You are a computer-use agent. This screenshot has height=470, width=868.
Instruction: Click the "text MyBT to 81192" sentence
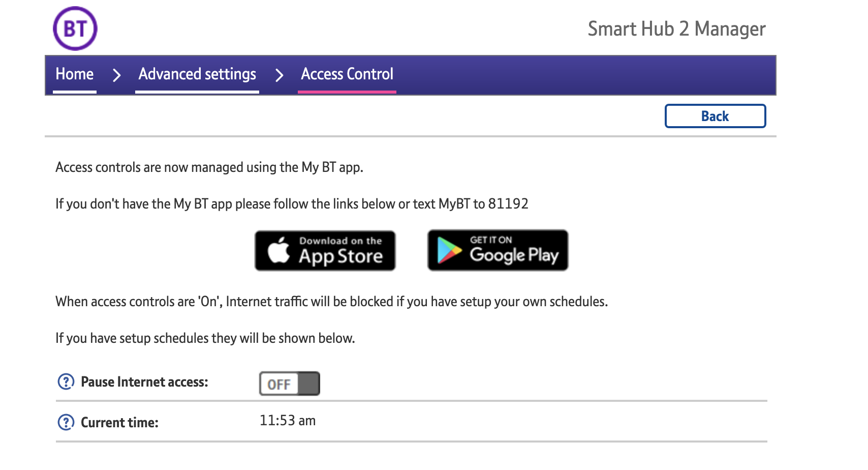[292, 204]
